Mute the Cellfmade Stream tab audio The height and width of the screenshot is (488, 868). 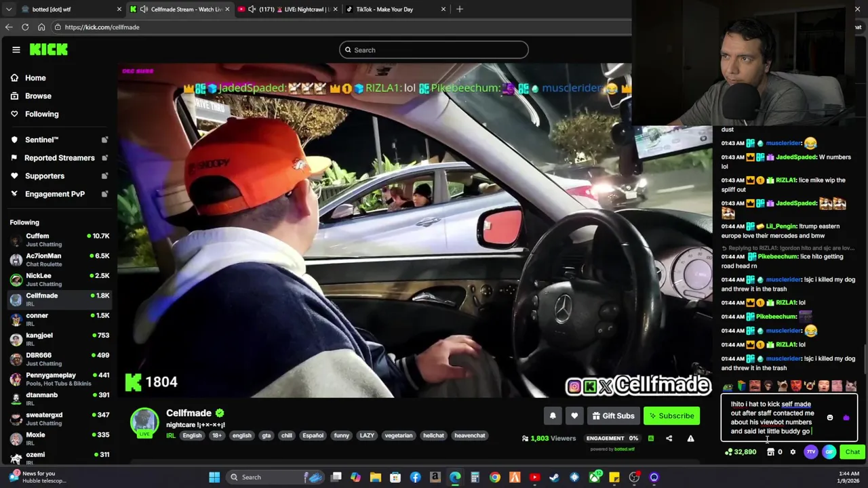point(144,9)
